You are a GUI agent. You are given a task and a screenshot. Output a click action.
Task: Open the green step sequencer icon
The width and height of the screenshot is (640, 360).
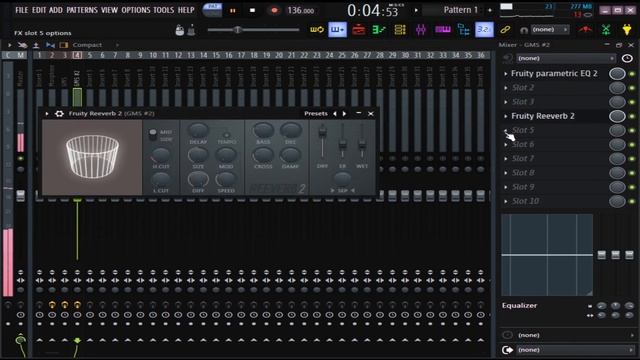(x=379, y=29)
